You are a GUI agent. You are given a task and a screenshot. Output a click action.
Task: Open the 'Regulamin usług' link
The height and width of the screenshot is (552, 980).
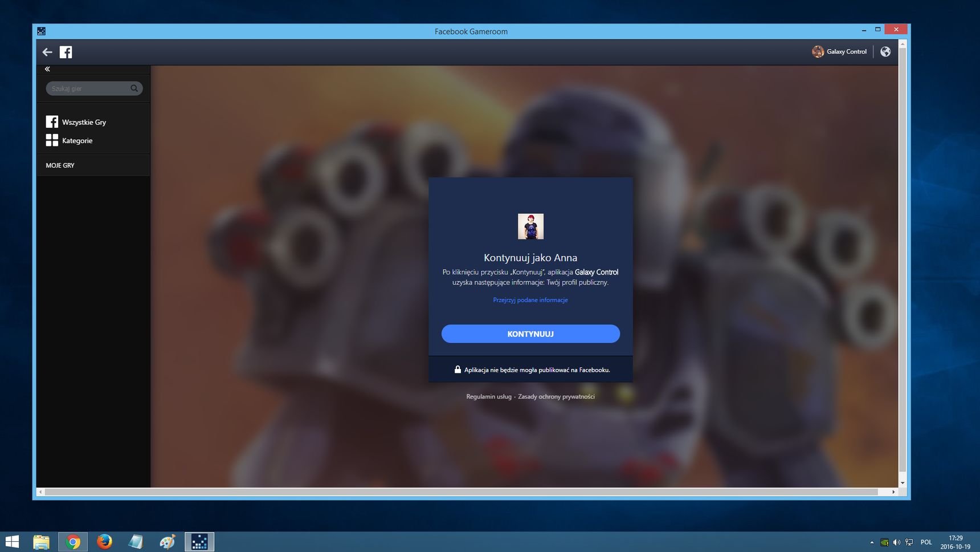click(x=489, y=396)
